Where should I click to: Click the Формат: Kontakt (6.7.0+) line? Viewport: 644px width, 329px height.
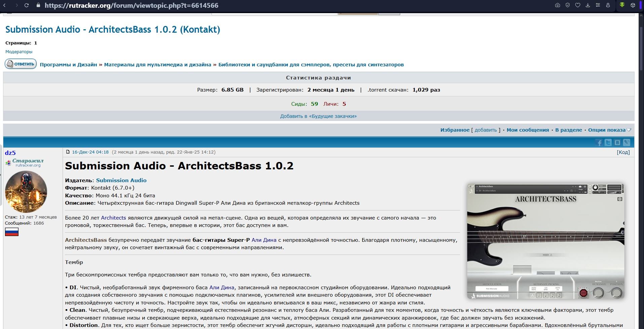point(100,188)
